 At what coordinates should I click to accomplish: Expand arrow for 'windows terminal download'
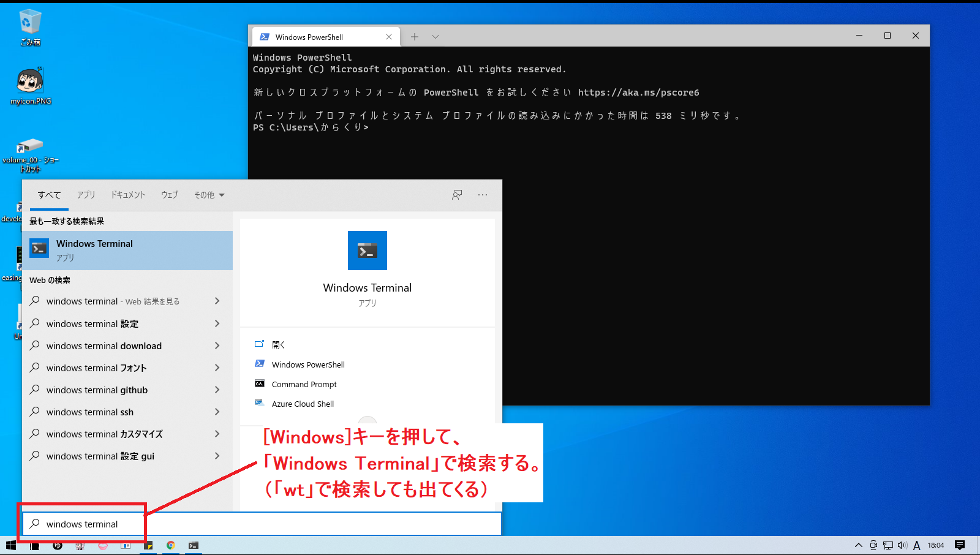coord(217,345)
